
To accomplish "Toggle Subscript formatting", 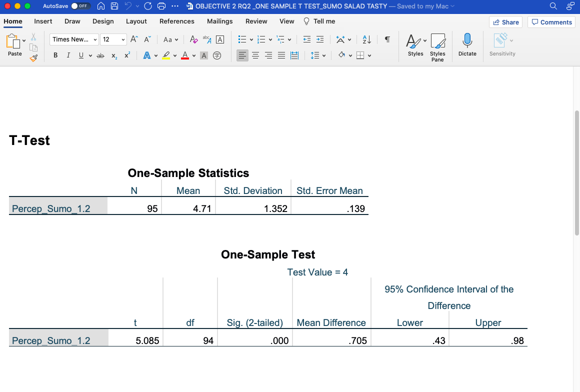I will pos(114,55).
